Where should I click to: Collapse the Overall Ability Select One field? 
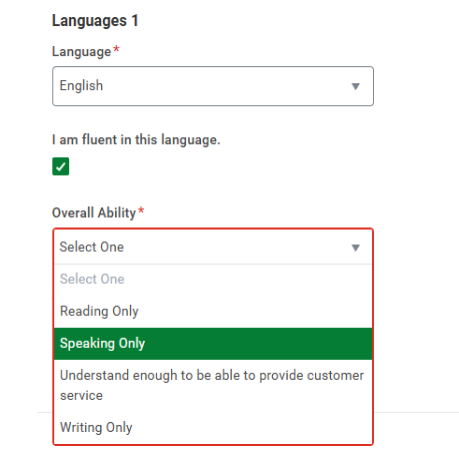click(x=213, y=247)
